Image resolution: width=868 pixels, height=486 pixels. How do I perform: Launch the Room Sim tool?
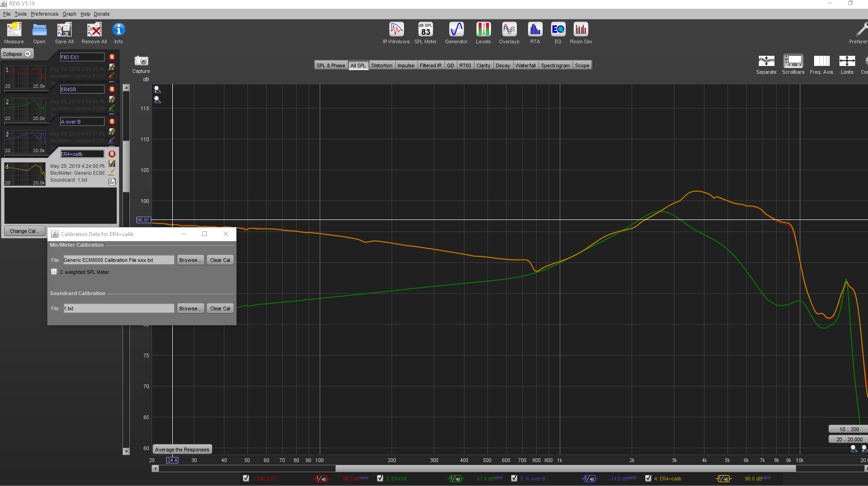point(581,33)
